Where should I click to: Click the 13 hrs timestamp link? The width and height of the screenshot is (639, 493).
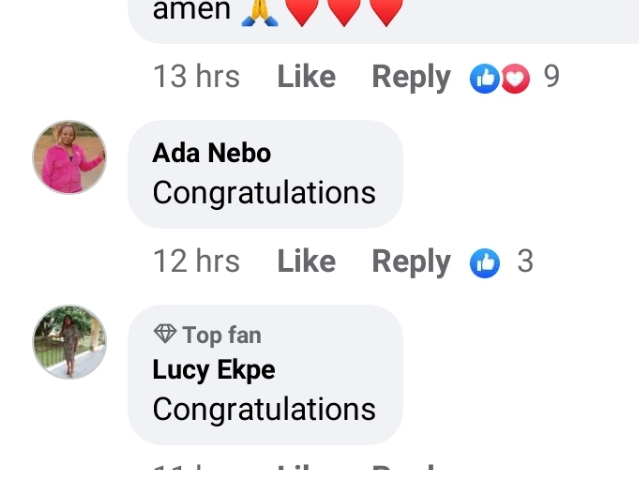(x=196, y=77)
